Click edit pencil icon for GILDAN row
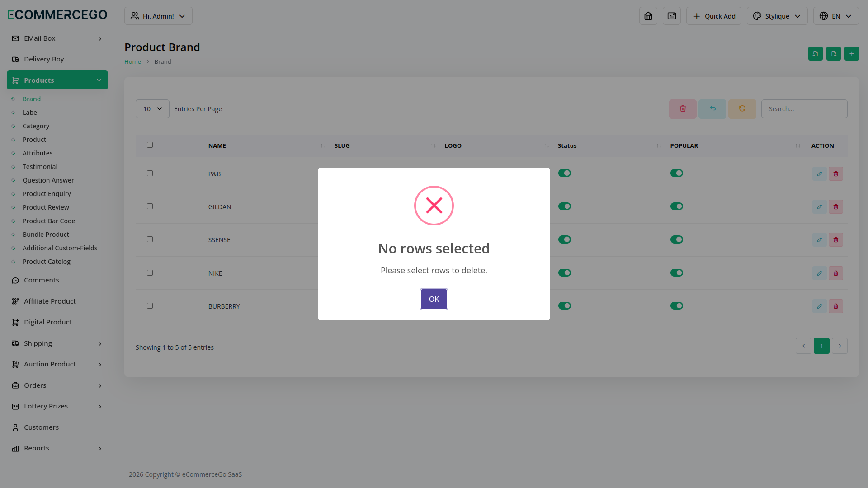Image resolution: width=868 pixels, height=488 pixels. coord(819,207)
